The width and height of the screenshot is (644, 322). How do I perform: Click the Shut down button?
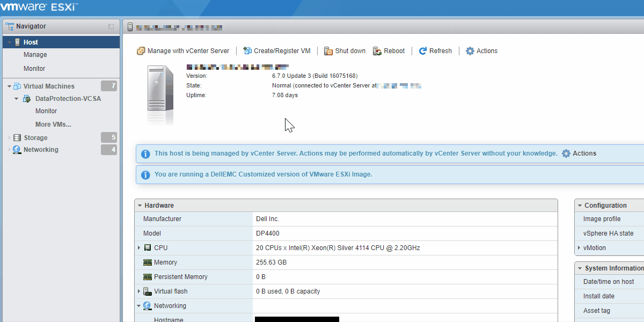tap(345, 51)
